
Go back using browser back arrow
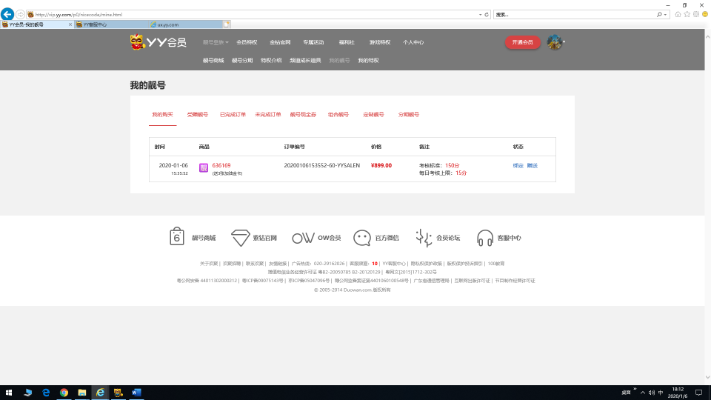[10, 14]
